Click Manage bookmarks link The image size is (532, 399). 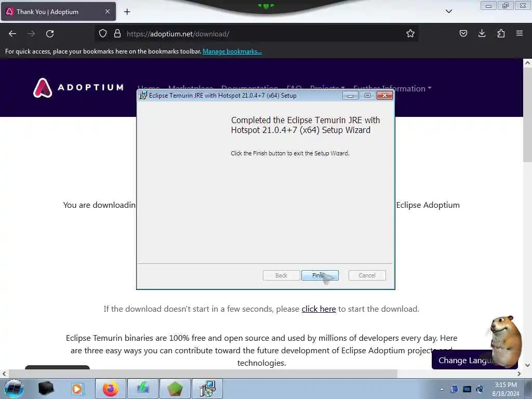tap(232, 51)
